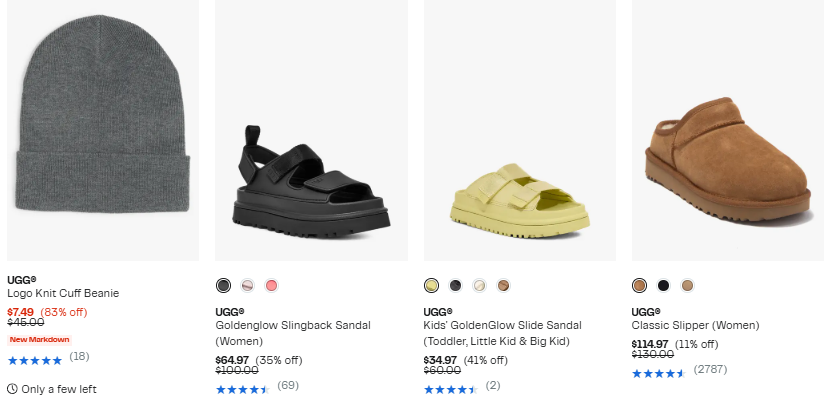Pick the brown swatch for Kids' GoldenGlow Slide
824x404 pixels.
503,286
